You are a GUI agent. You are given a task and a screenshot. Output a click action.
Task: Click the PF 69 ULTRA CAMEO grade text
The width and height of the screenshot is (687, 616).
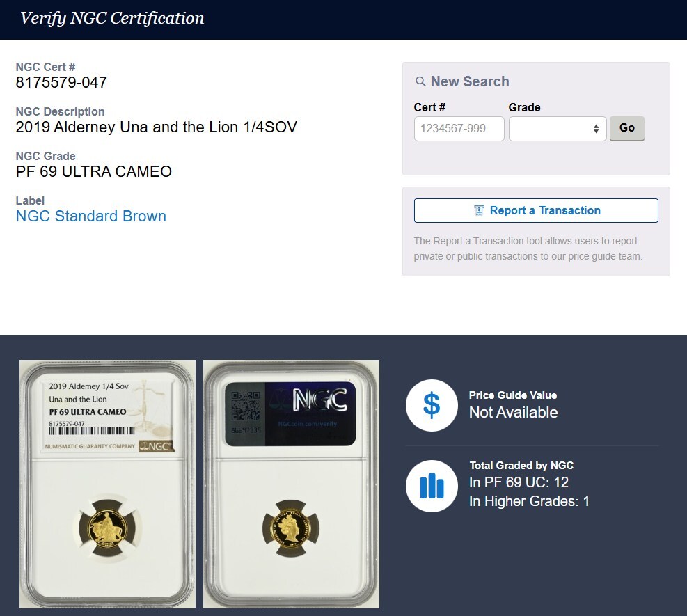tap(94, 171)
